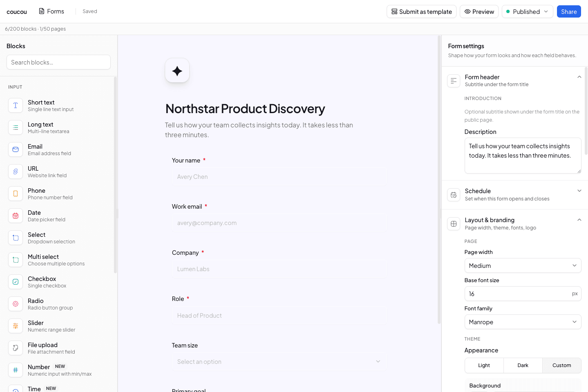Click the Form header section icon

(454, 81)
